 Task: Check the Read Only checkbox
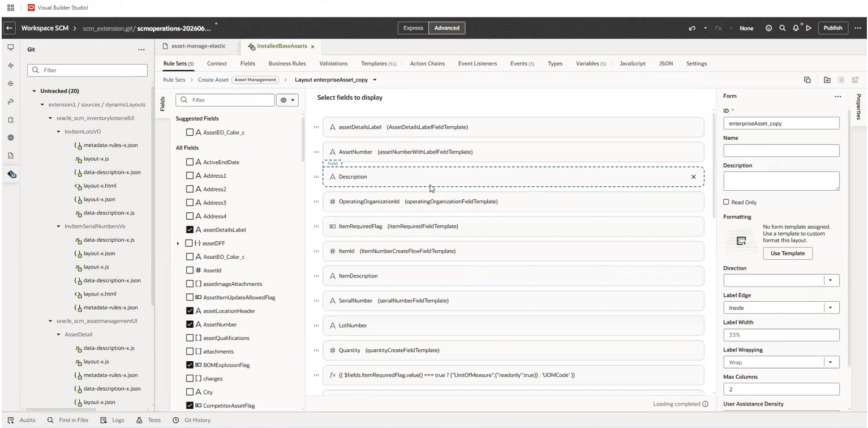tap(726, 202)
